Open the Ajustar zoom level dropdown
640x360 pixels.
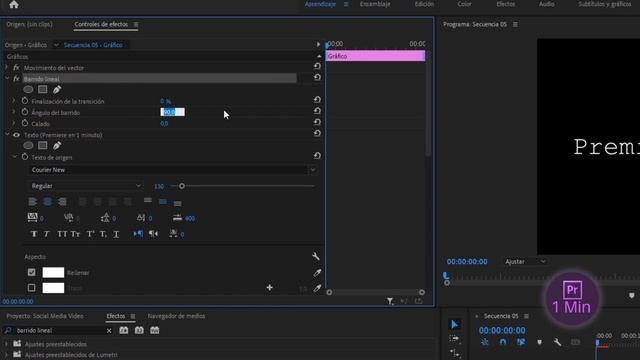pos(525,261)
